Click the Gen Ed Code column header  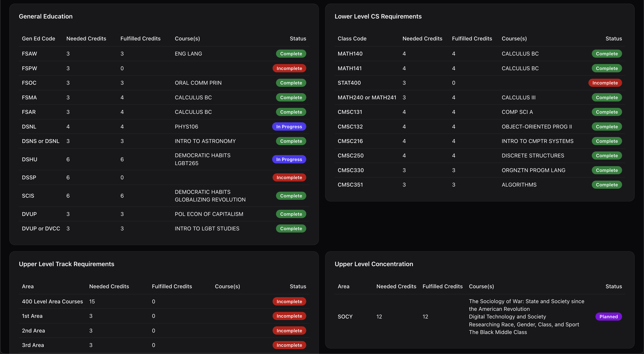click(x=38, y=39)
